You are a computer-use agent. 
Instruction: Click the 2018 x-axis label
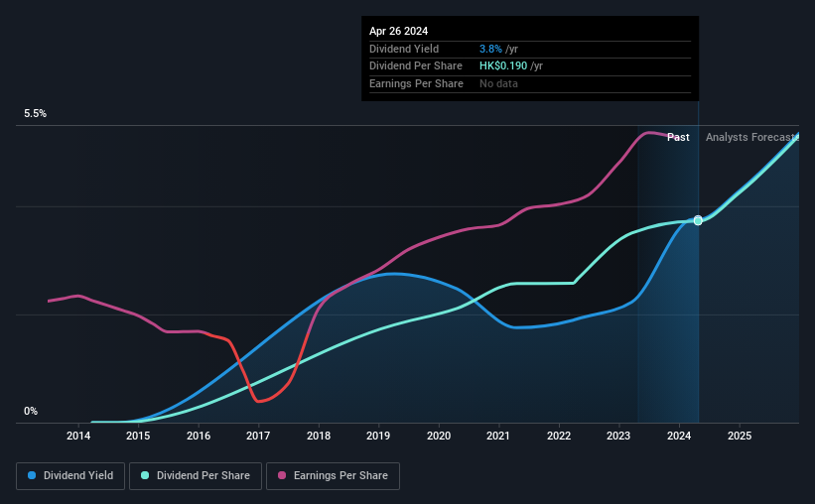tap(319, 436)
